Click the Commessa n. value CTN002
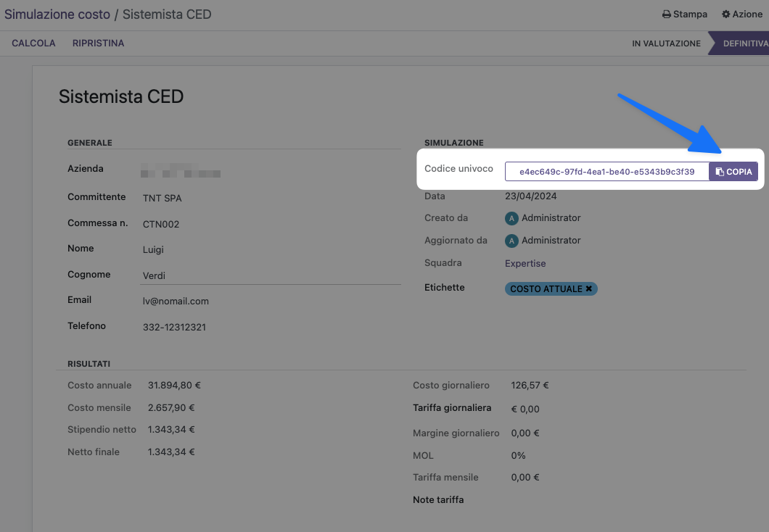This screenshot has height=532, width=769. tap(161, 224)
